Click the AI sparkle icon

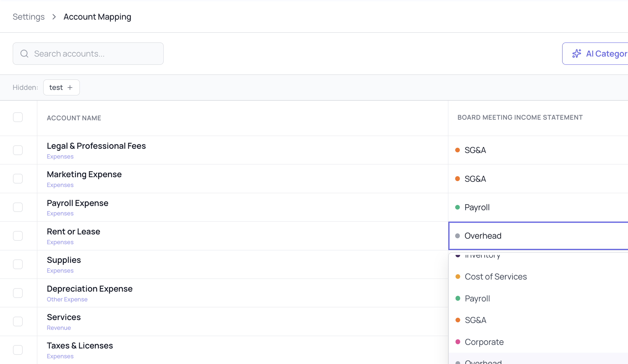(577, 54)
